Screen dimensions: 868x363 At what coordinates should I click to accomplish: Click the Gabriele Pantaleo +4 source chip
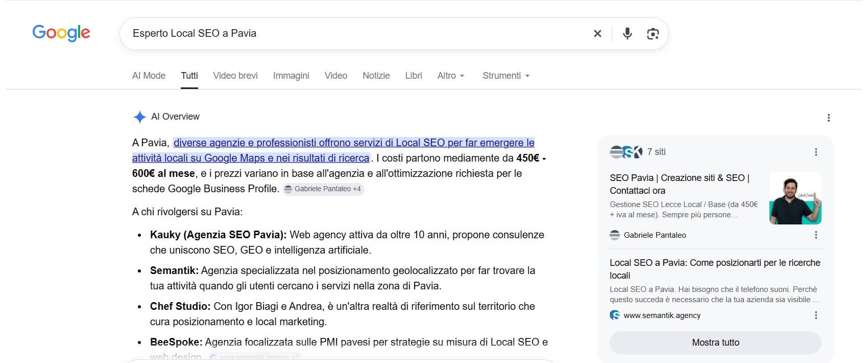coord(323,189)
